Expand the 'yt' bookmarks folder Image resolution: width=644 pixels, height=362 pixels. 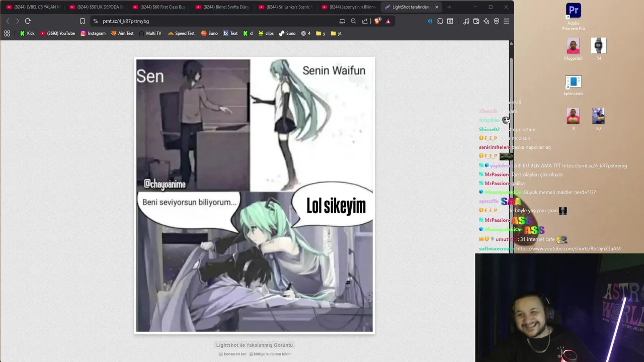pyautogui.click(x=336, y=34)
